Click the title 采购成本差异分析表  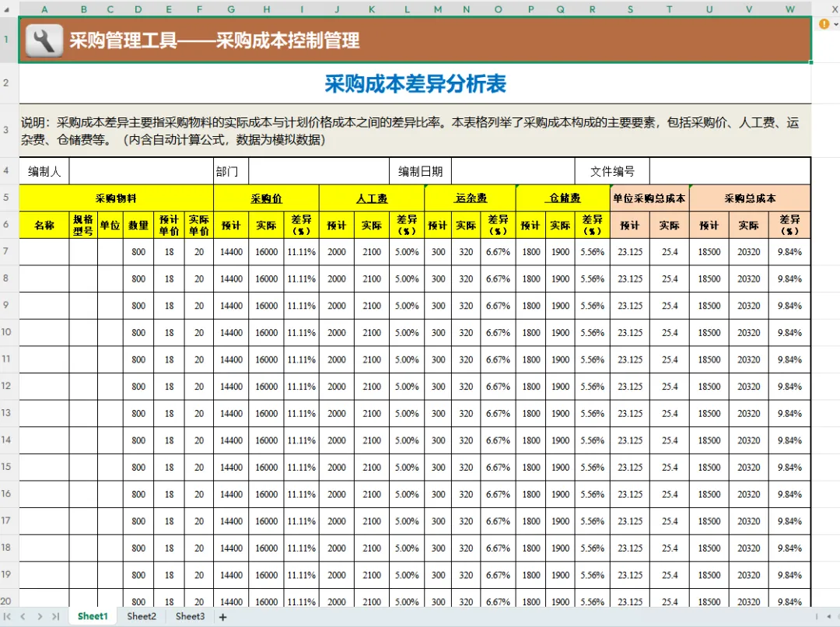click(x=415, y=84)
